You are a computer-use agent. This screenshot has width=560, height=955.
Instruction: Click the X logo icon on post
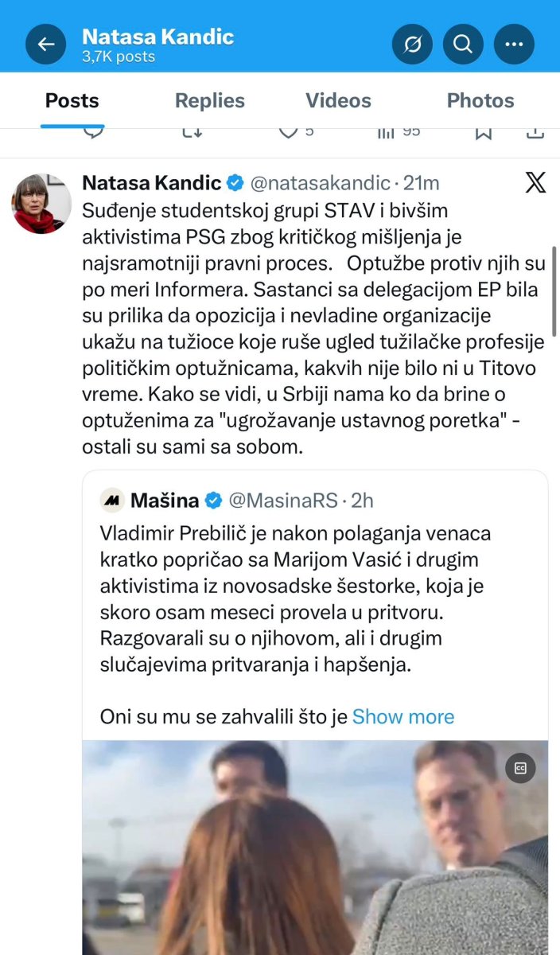[535, 183]
